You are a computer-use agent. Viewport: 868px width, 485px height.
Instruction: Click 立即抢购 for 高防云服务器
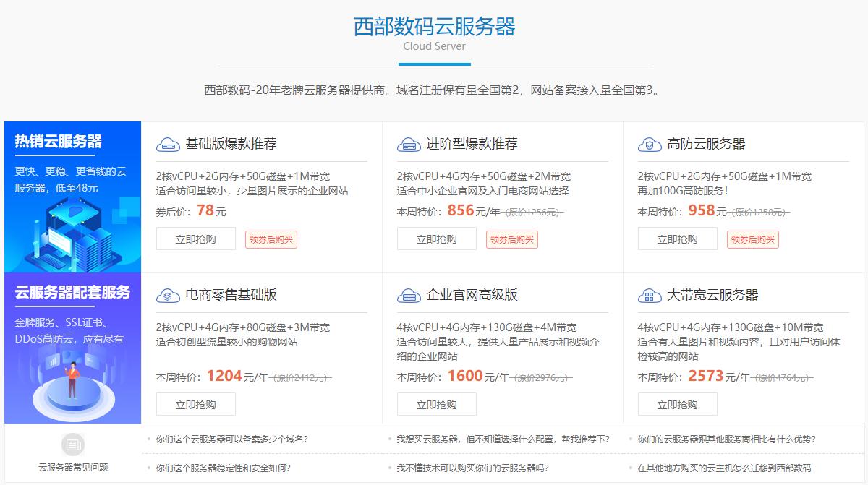coord(678,239)
